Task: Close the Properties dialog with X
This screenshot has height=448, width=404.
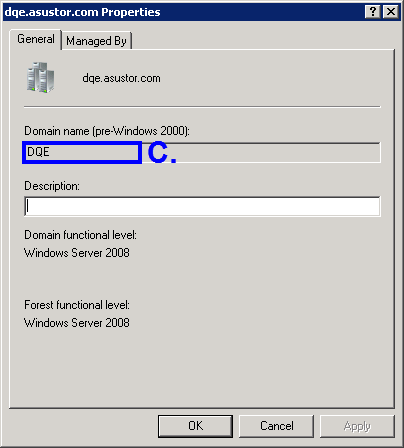Action: point(391,12)
